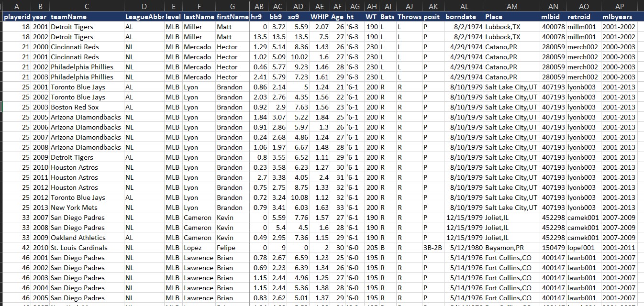644x306 pixels.
Task: Click the 3B-2B position cell
Action: [x=433, y=248]
